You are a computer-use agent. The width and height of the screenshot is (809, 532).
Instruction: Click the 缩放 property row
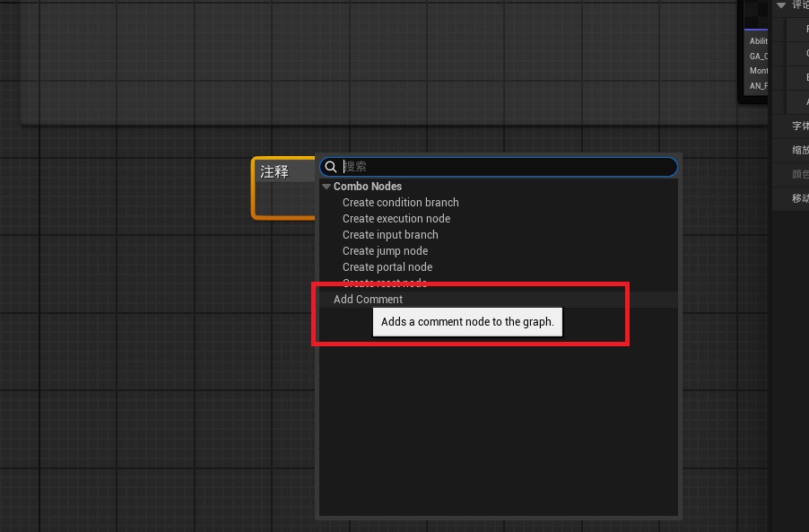click(x=799, y=150)
